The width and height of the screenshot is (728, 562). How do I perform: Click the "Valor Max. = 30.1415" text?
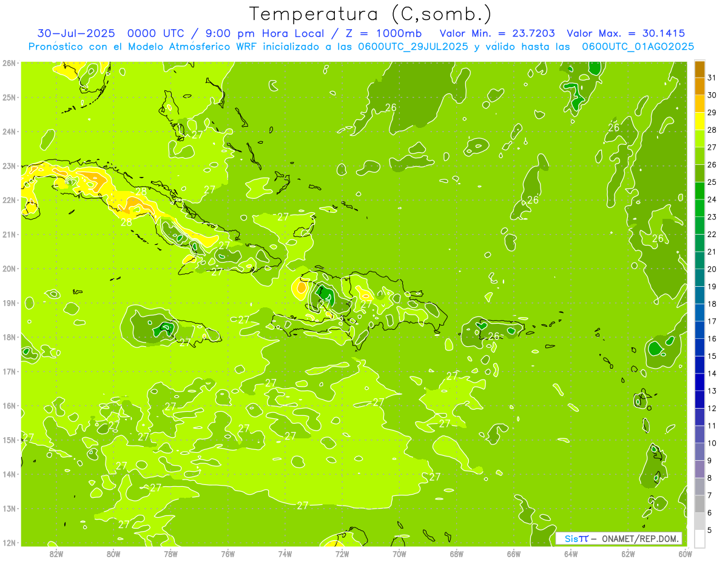click(626, 33)
